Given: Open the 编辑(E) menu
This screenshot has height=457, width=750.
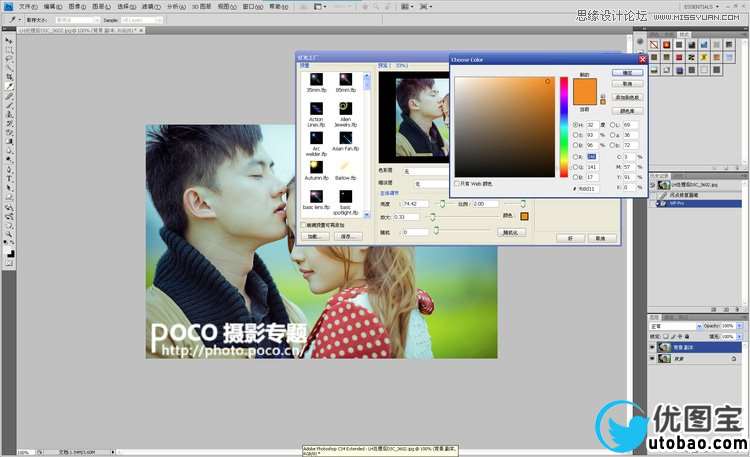Looking at the screenshot, I should [53, 7].
